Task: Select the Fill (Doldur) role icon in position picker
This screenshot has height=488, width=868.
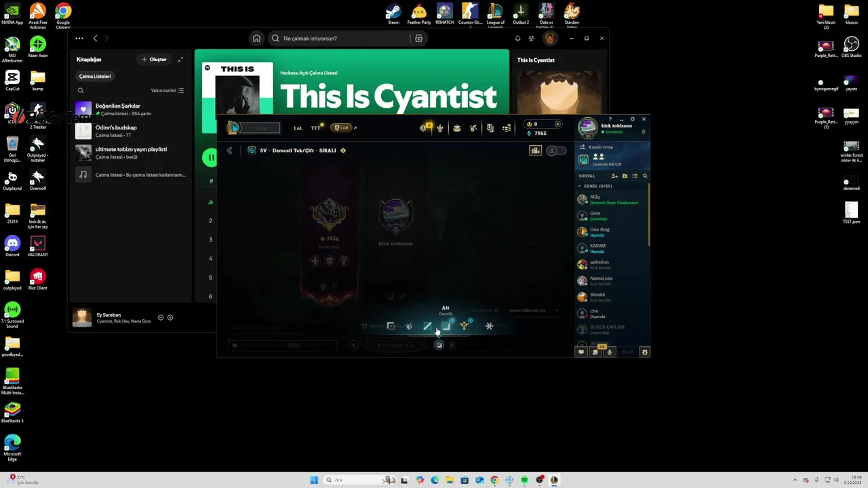Action: coord(391,326)
